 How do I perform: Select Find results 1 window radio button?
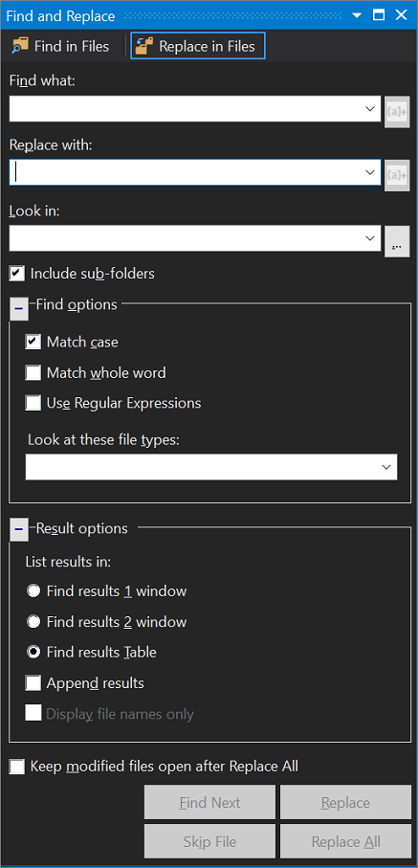pos(33,591)
